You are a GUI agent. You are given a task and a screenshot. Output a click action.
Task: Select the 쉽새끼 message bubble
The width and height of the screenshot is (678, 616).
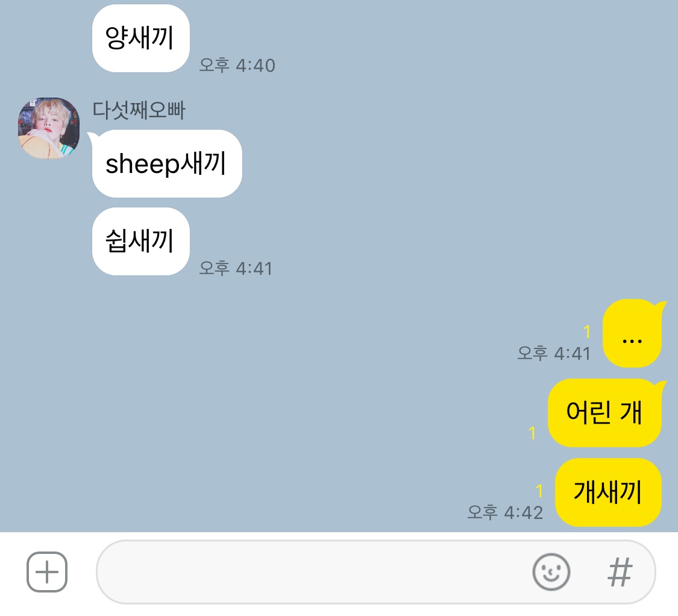141,241
